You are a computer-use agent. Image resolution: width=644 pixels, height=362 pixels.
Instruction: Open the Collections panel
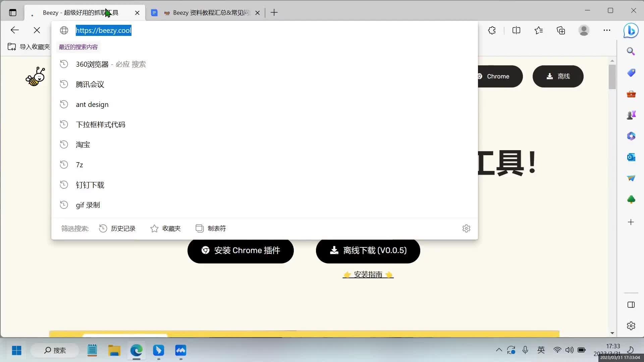(x=560, y=30)
